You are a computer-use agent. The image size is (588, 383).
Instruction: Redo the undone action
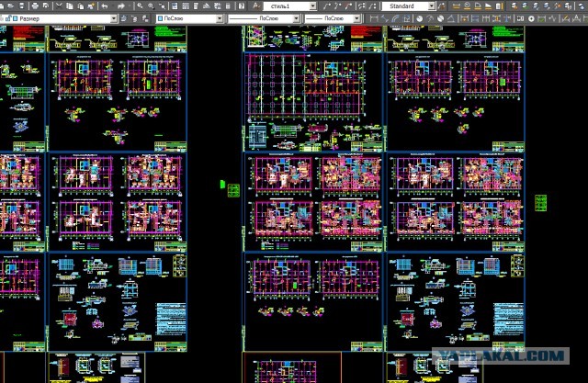[x=120, y=6]
